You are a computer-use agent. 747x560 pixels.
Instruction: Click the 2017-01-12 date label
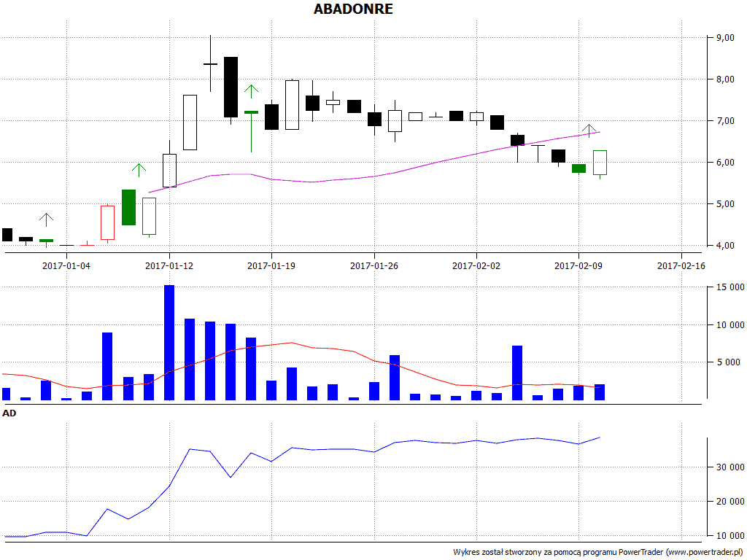pos(169,266)
